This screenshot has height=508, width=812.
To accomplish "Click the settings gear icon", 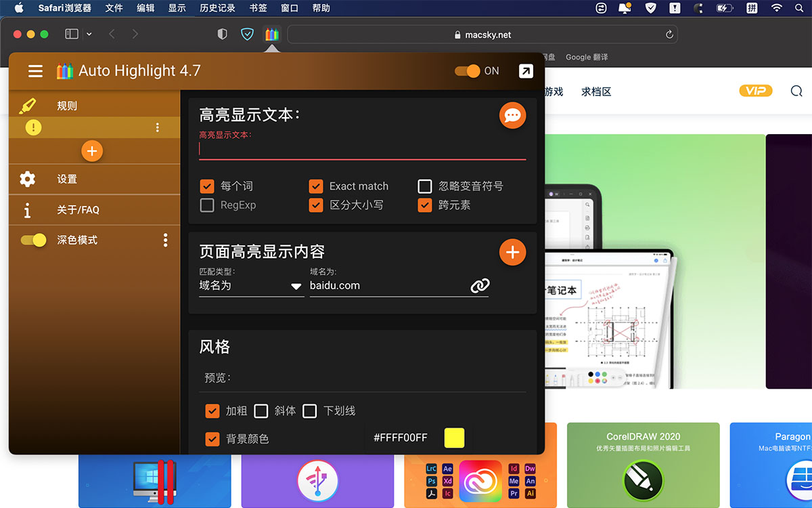I will pyautogui.click(x=27, y=179).
